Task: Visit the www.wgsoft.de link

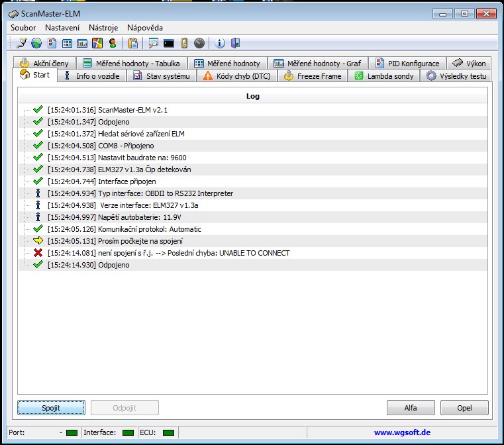Action: pyautogui.click(x=403, y=432)
